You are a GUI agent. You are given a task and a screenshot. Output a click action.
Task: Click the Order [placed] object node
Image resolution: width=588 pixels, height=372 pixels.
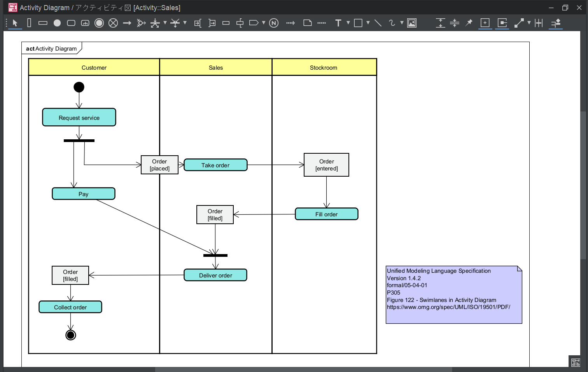[x=159, y=165]
